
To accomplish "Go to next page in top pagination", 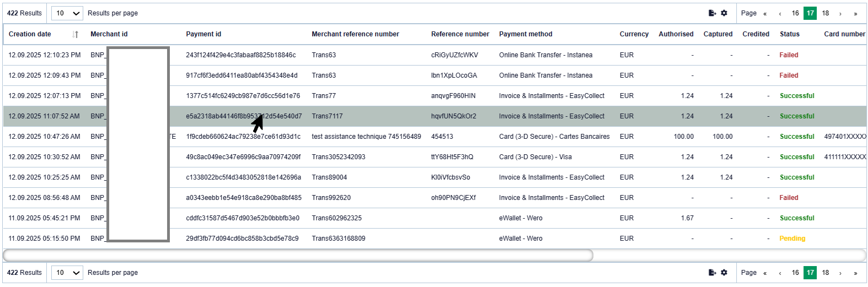I will (840, 14).
